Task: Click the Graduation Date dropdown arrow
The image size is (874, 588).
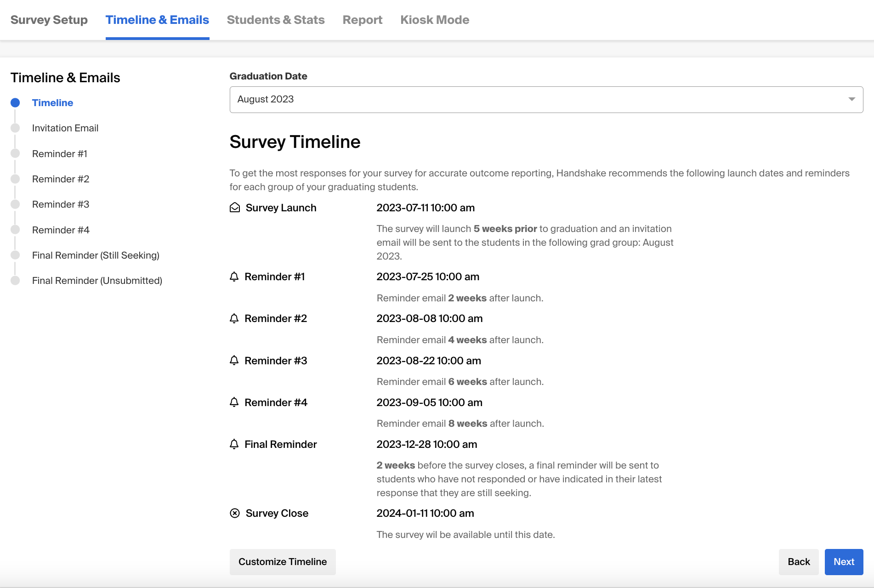Action: (851, 99)
